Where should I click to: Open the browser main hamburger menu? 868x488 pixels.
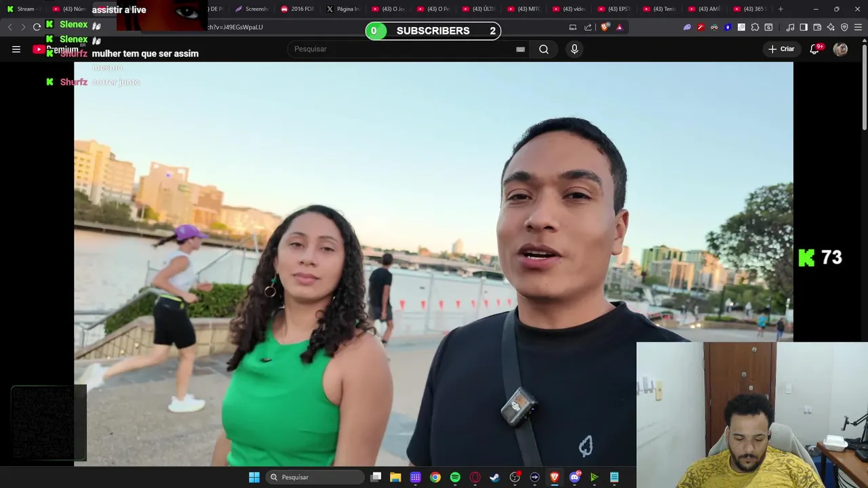tap(858, 27)
